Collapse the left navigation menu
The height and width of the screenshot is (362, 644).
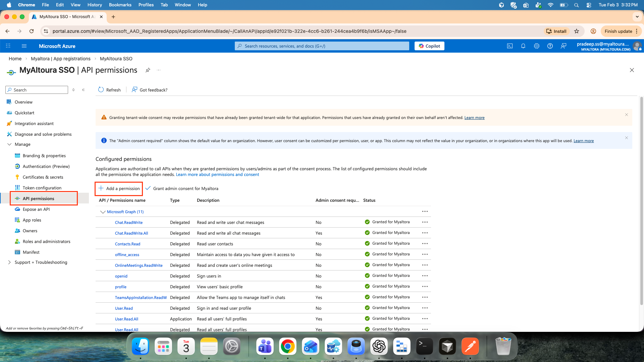(x=84, y=90)
